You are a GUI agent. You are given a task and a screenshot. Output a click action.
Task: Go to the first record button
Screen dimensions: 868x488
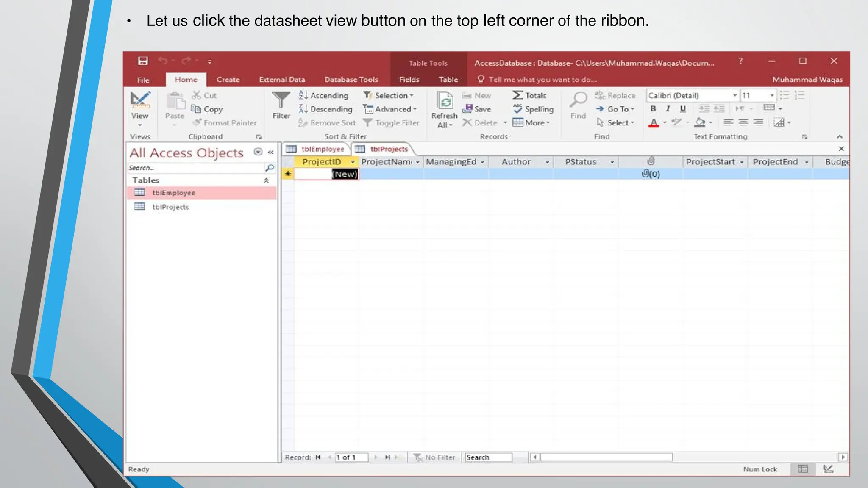[x=318, y=457]
